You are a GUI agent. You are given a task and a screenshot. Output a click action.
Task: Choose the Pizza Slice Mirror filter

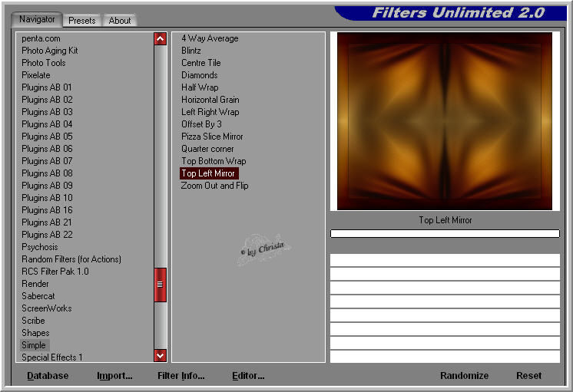point(212,137)
